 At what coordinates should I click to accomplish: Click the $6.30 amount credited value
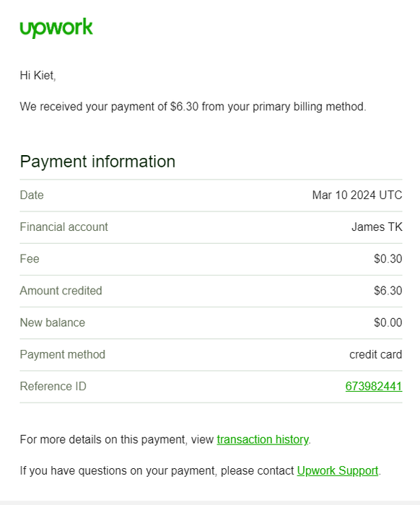pyautogui.click(x=388, y=291)
